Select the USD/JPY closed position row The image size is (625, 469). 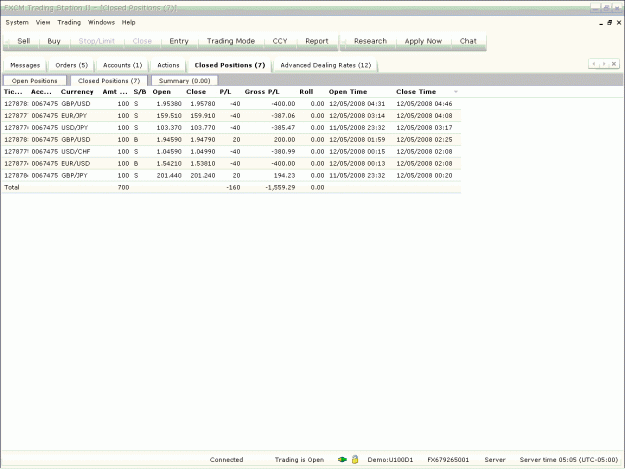tap(232, 128)
